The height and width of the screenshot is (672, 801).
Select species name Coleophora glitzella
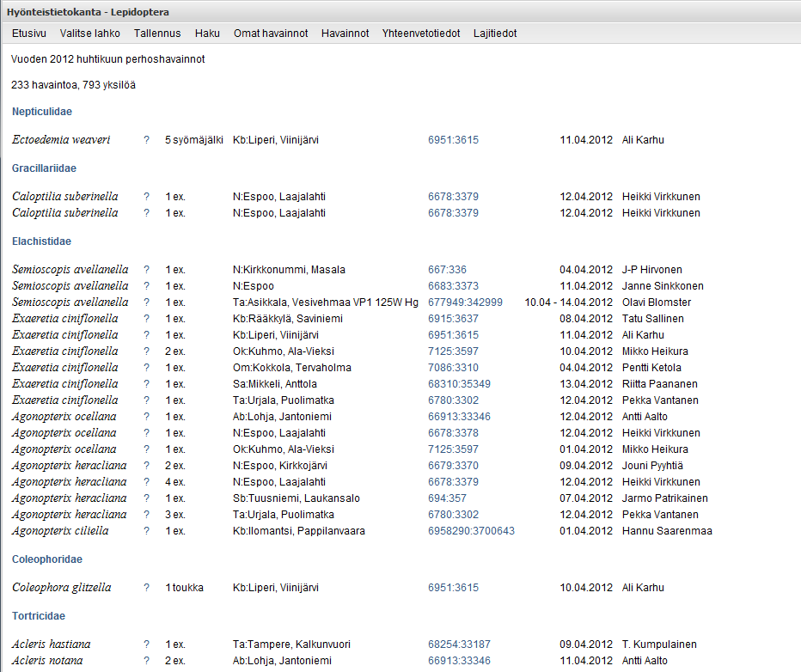(x=61, y=588)
